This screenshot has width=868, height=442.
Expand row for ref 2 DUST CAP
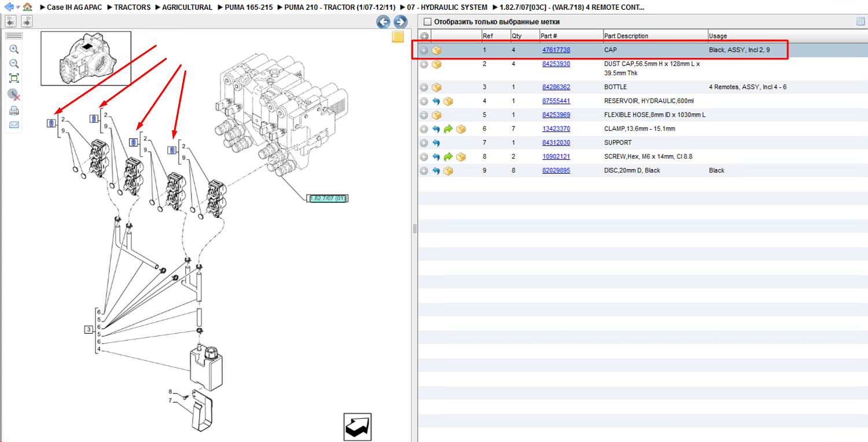click(x=424, y=64)
